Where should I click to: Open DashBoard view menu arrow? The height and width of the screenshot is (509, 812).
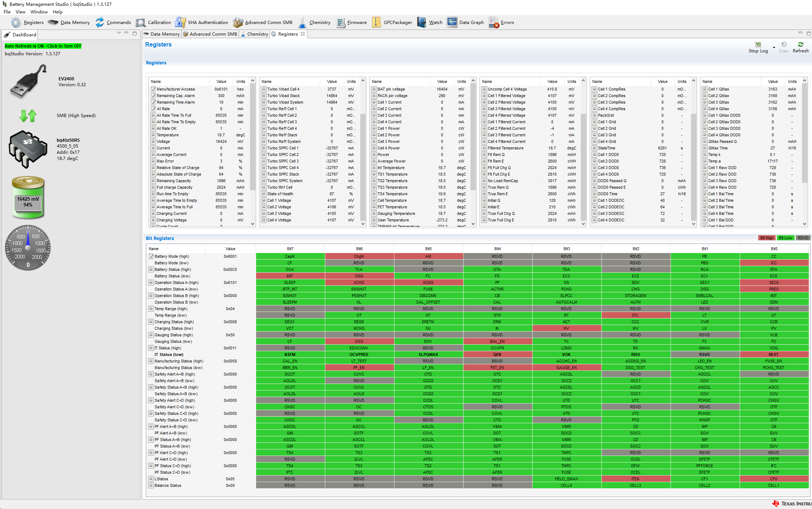coord(119,33)
